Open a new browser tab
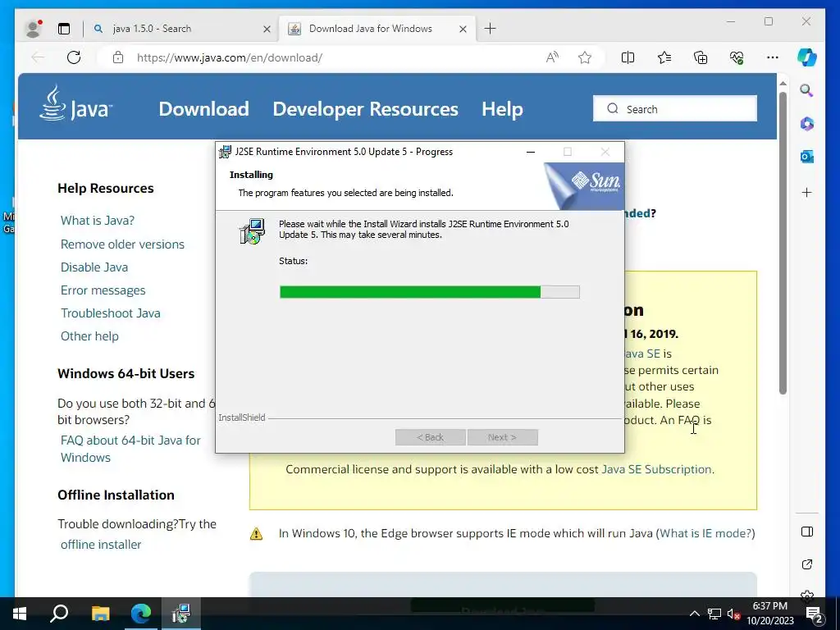Viewport: 840px width, 630px height. [x=490, y=29]
